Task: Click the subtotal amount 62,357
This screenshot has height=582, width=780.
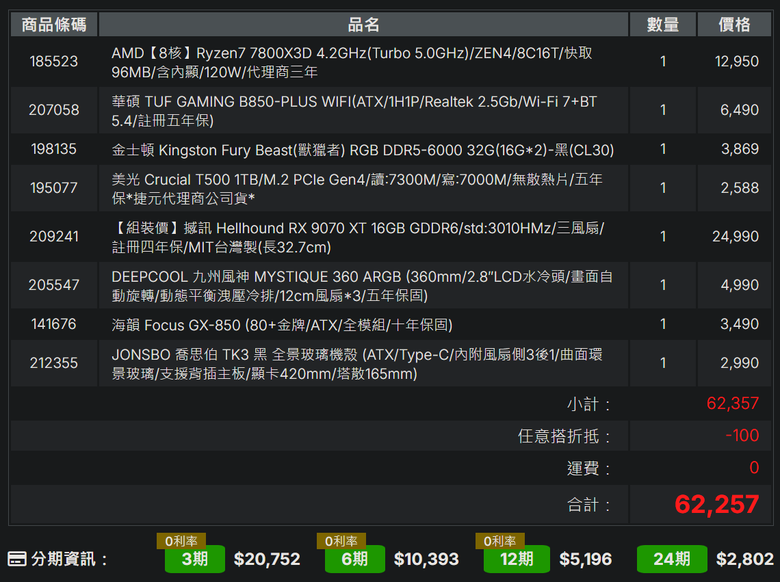Action: pos(733,403)
